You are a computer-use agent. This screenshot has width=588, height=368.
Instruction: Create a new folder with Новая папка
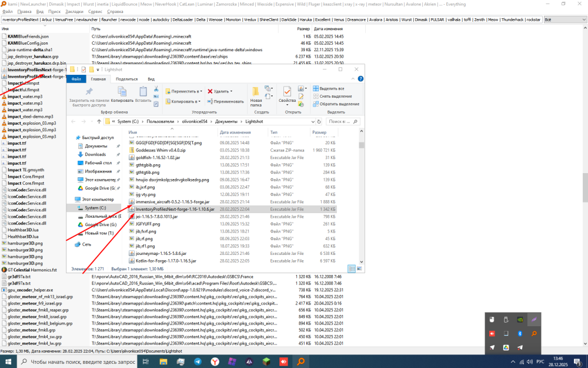256,97
